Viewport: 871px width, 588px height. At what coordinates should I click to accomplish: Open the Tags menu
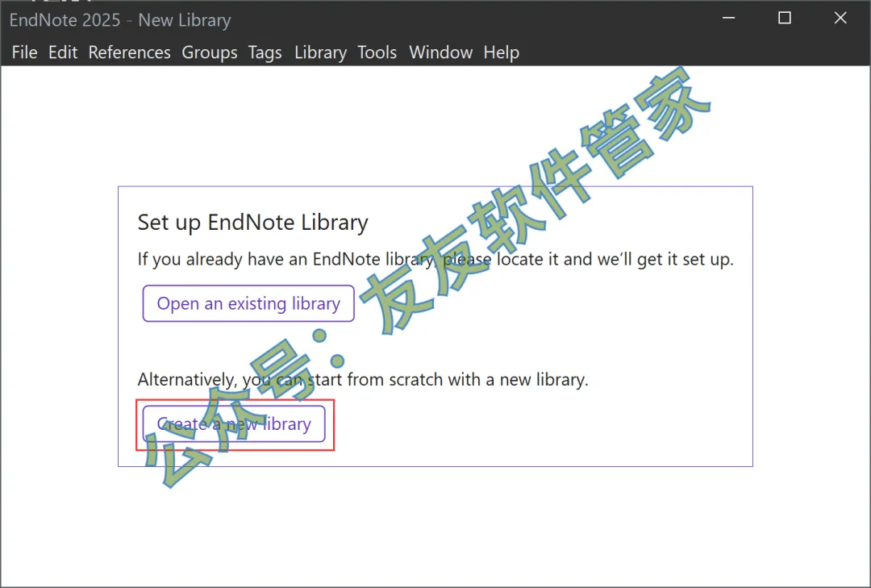(x=265, y=52)
